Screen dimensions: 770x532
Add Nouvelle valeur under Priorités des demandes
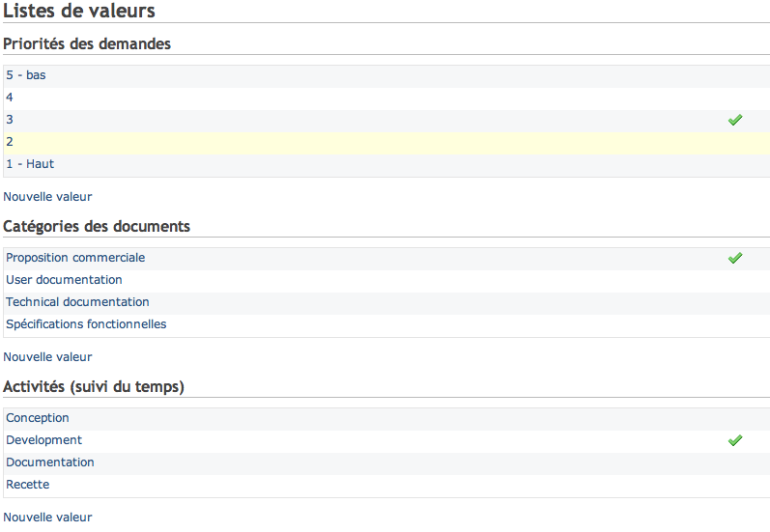(47, 197)
